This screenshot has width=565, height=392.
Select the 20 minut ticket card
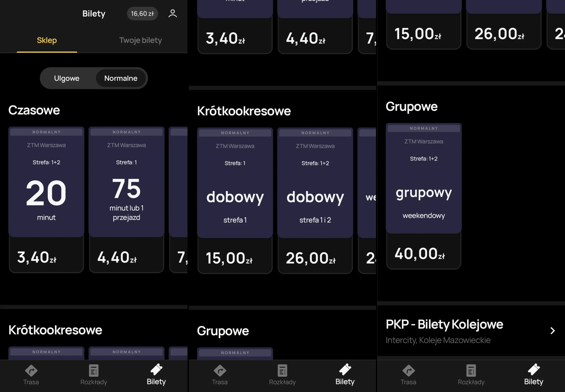(x=46, y=192)
